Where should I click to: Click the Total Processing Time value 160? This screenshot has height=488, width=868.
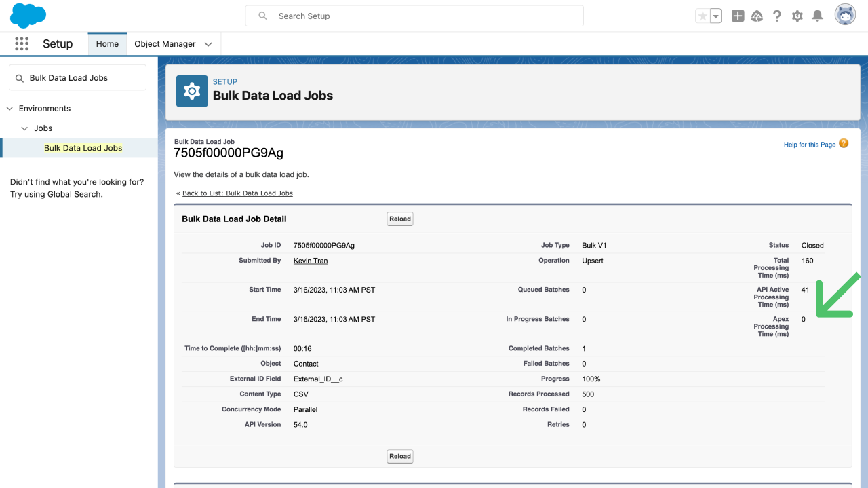coord(807,261)
